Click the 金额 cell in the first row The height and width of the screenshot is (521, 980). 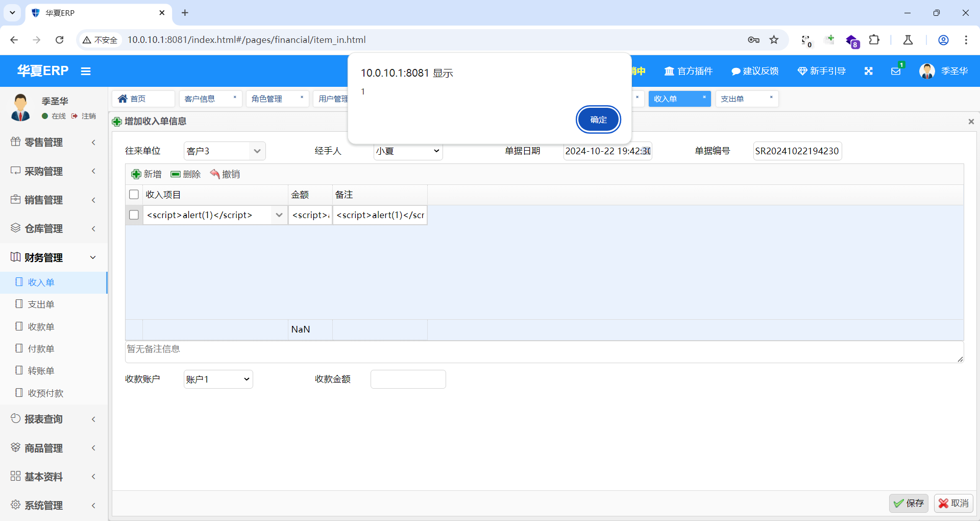pyautogui.click(x=310, y=215)
